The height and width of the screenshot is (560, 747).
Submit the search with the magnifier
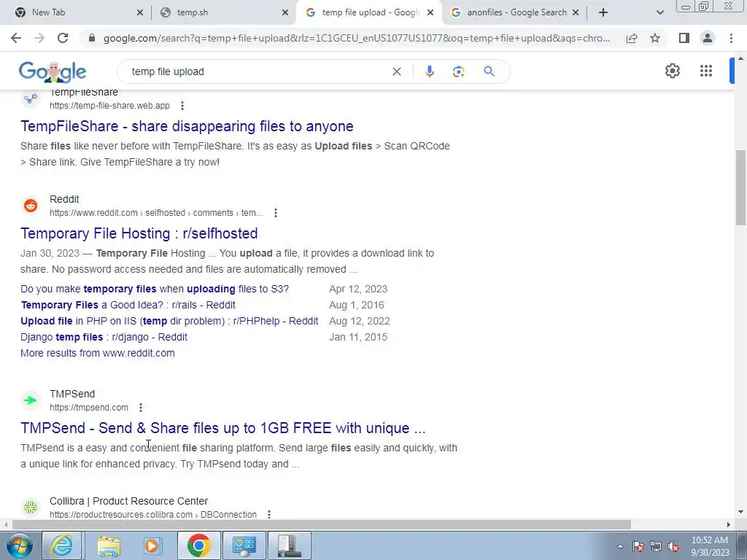click(489, 71)
